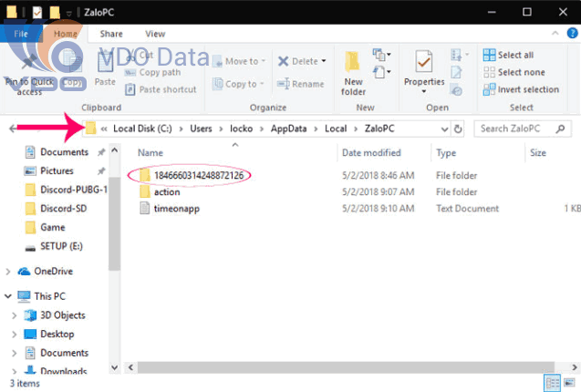
Task: Click Select none
Action: tap(514, 72)
